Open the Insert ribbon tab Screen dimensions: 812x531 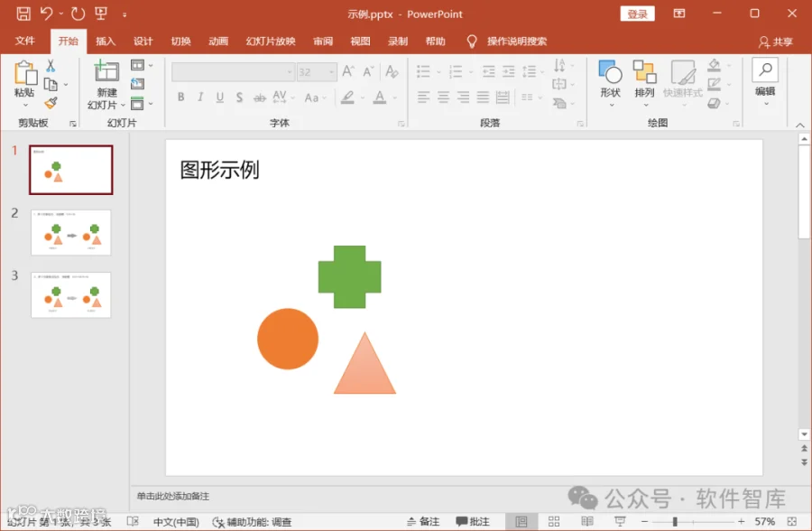pyautogui.click(x=106, y=41)
